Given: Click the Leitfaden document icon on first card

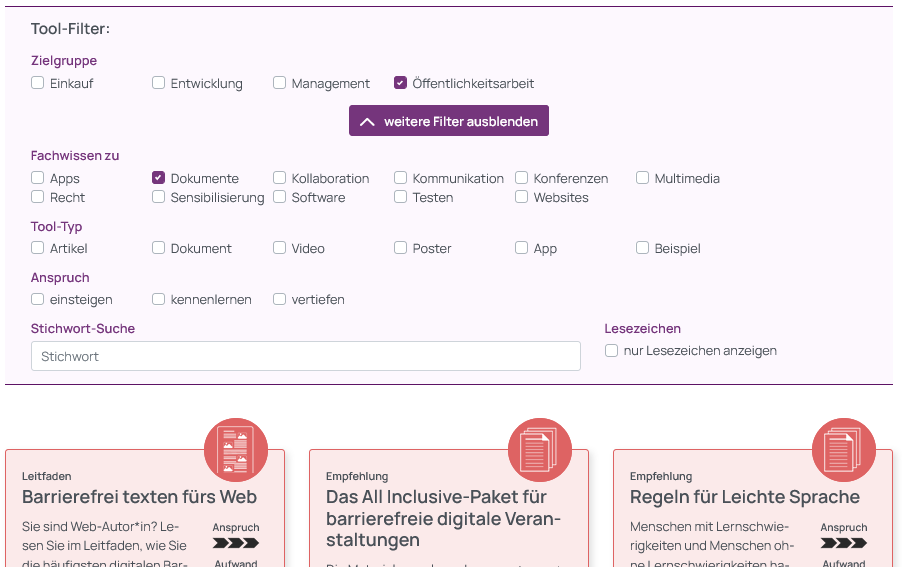Looking at the screenshot, I should pos(236,450).
